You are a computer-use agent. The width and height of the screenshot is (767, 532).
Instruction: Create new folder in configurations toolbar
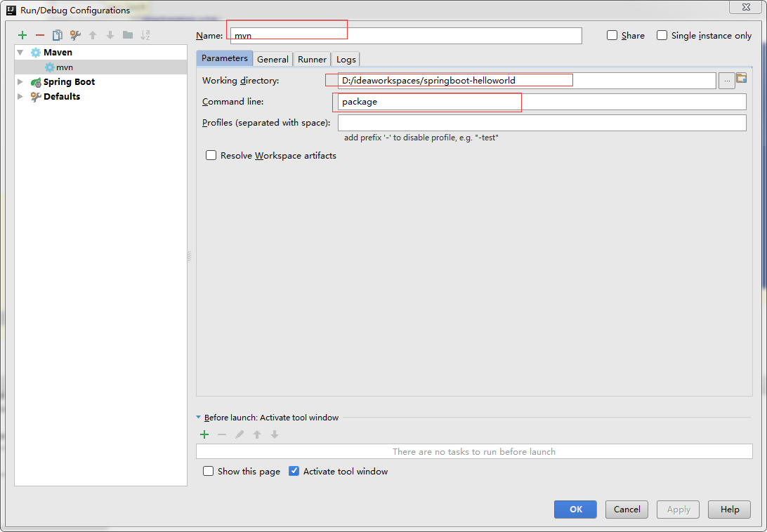pyautogui.click(x=128, y=35)
